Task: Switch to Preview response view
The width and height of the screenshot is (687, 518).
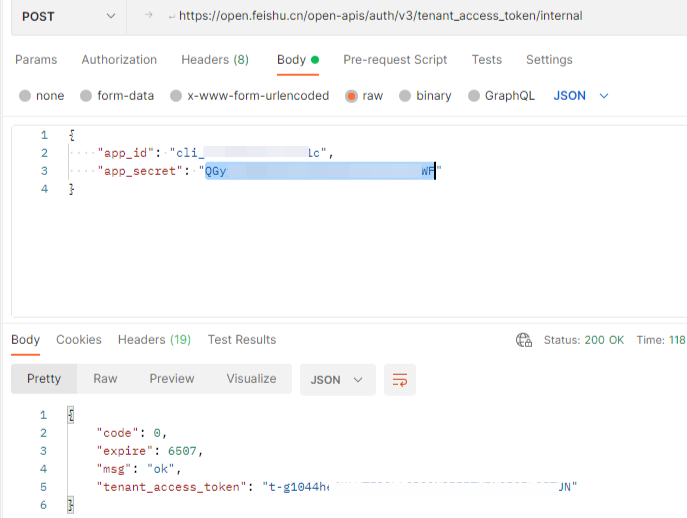Action: pos(172,379)
